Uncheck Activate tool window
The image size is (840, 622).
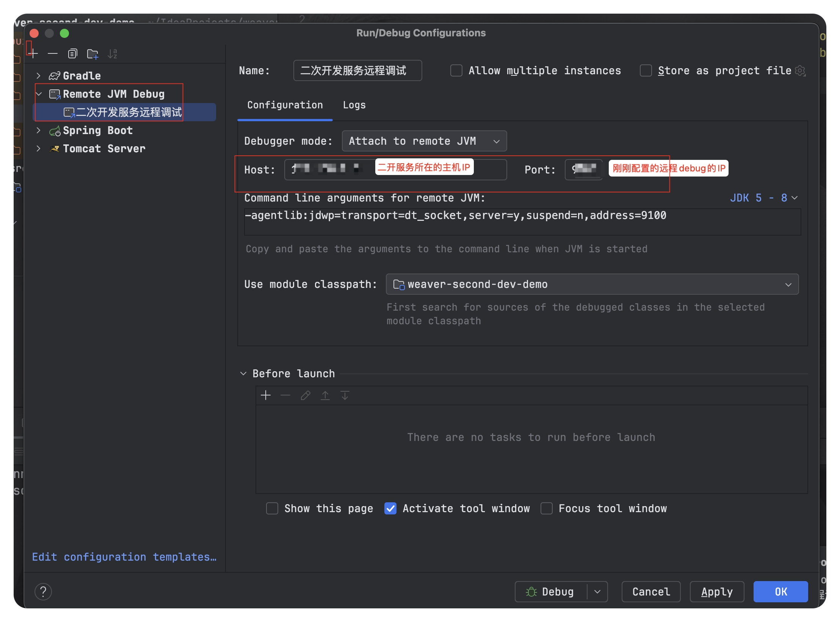(x=390, y=508)
